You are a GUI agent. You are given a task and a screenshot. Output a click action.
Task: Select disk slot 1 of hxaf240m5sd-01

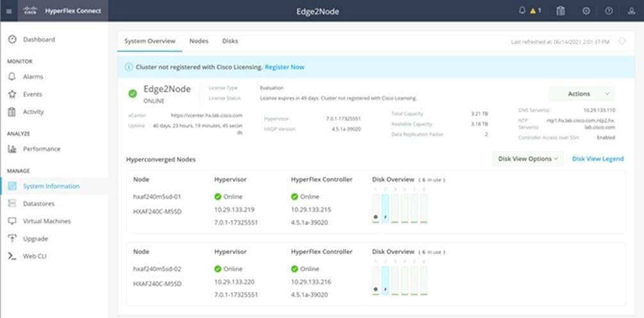375,209
